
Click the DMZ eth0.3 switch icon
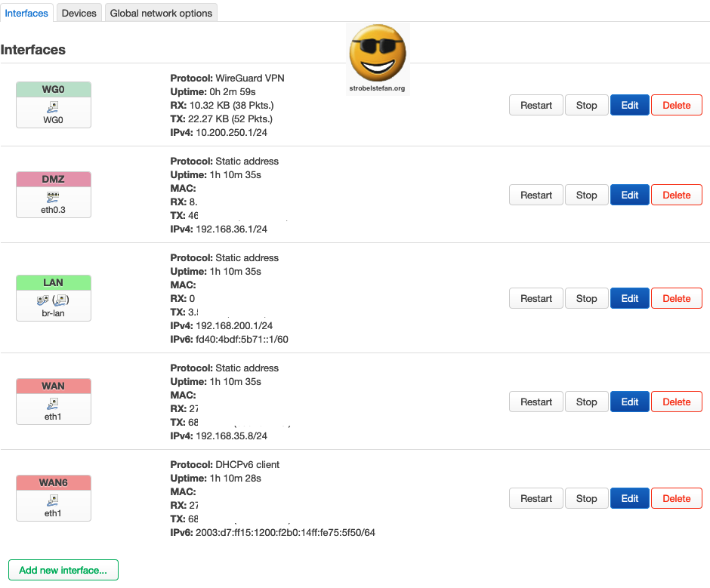point(53,197)
